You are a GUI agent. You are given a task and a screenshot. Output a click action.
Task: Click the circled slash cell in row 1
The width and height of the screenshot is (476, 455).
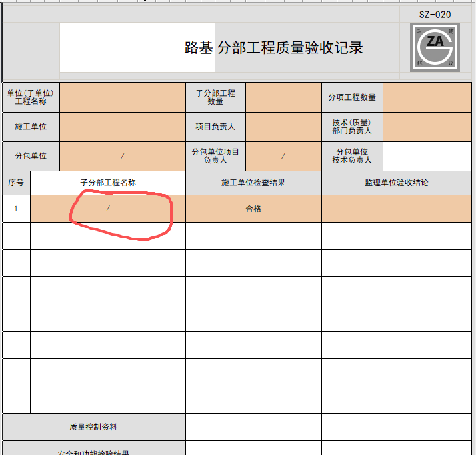click(108, 209)
